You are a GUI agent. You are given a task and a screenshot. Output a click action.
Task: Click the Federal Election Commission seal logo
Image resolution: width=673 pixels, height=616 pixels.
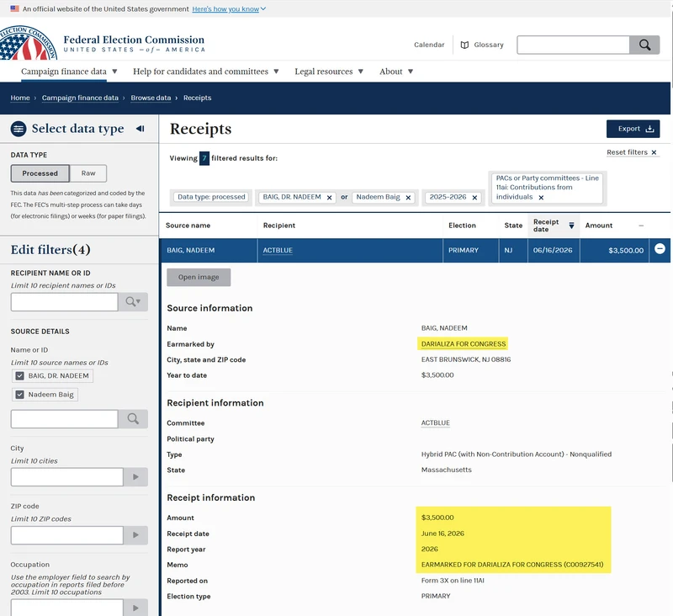tap(29, 44)
